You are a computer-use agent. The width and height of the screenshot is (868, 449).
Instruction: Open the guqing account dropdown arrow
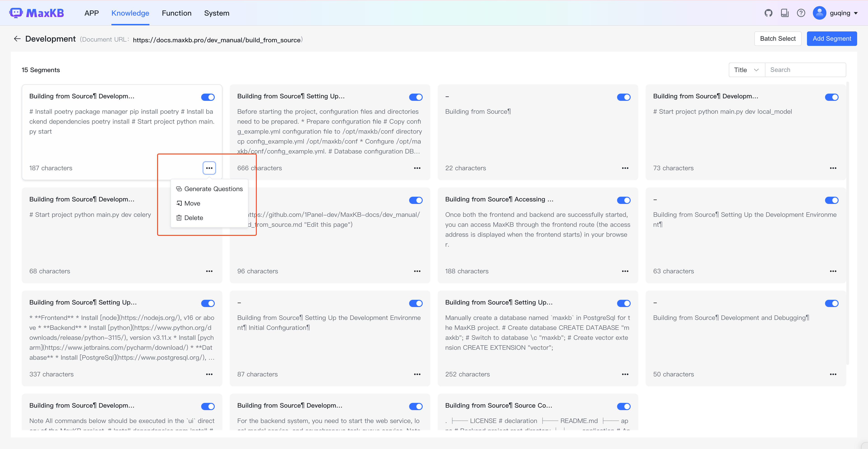pyautogui.click(x=856, y=14)
